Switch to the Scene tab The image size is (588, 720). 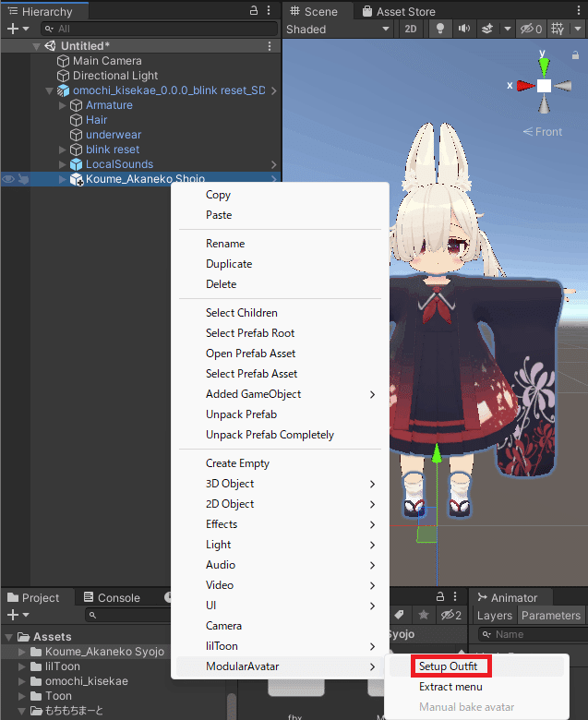coord(314,11)
